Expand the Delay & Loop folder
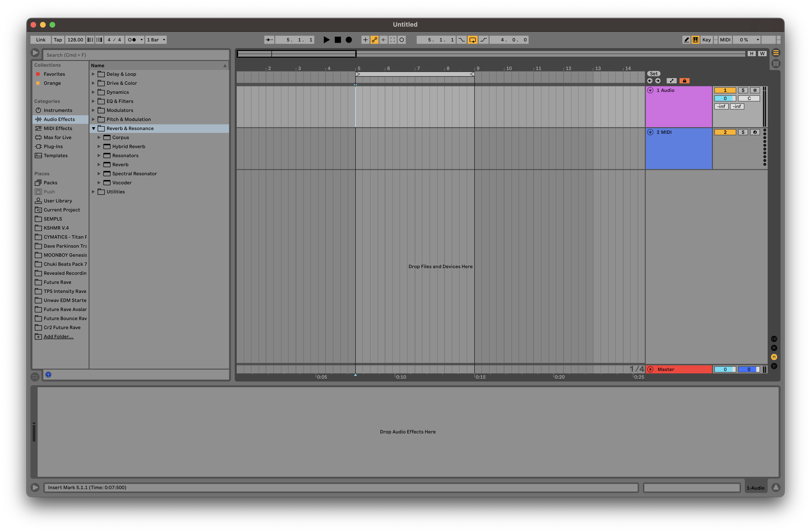 (93, 74)
